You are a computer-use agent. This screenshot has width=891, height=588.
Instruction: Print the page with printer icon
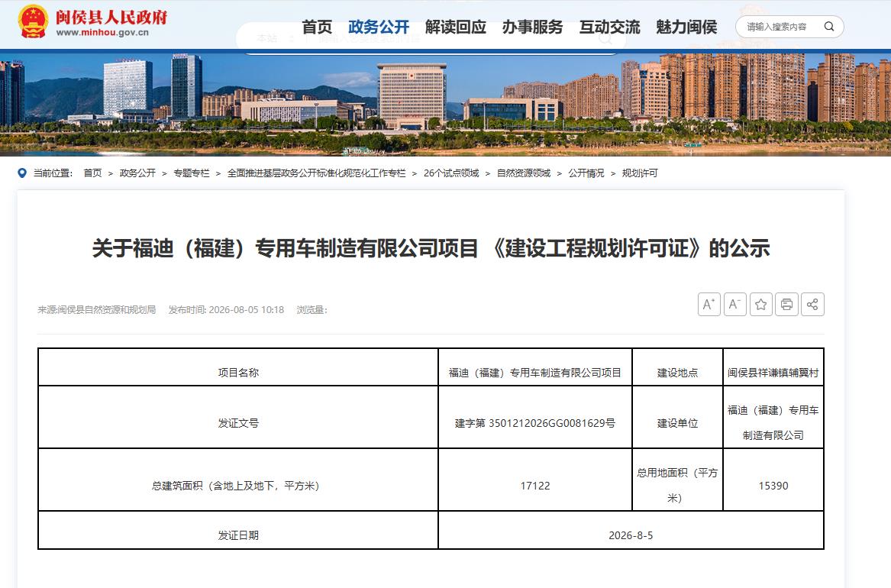786,305
